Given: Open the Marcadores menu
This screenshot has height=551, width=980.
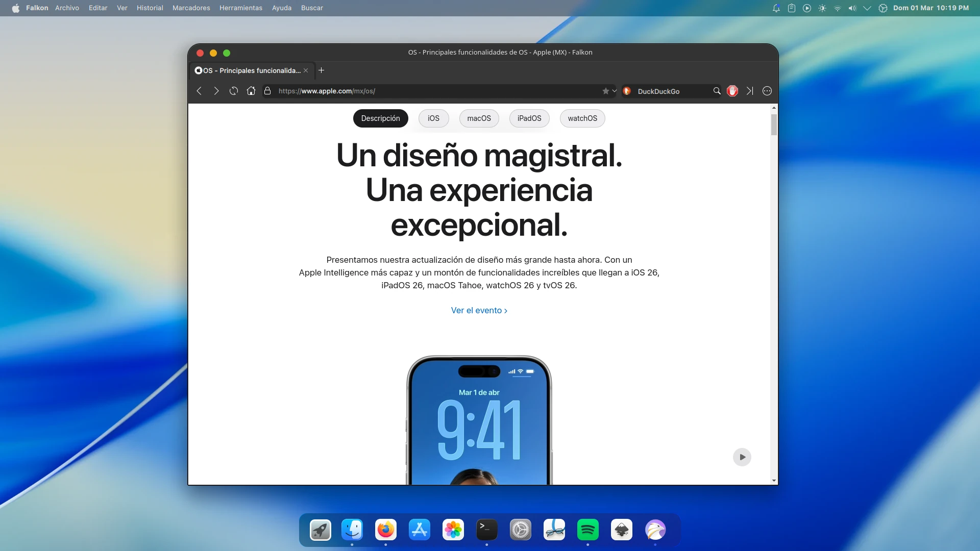Looking at the screenshot, I should [x=191, y=8].
